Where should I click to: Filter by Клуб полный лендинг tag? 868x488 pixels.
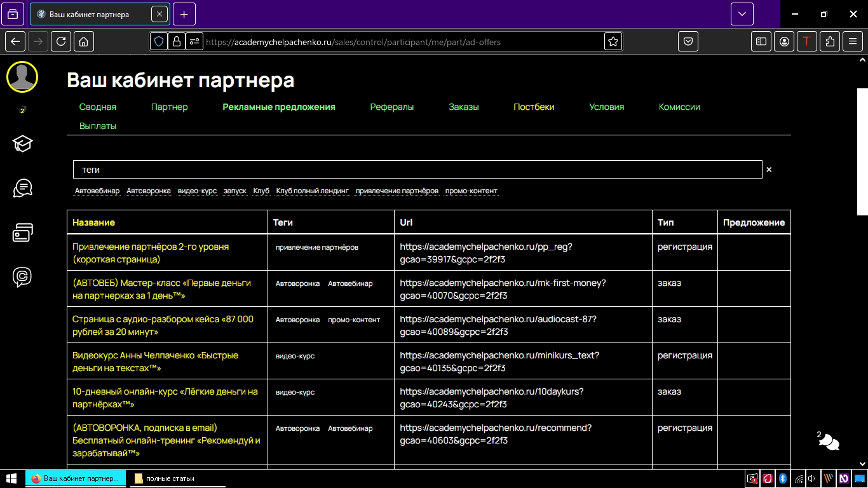(x=313, y=191)
